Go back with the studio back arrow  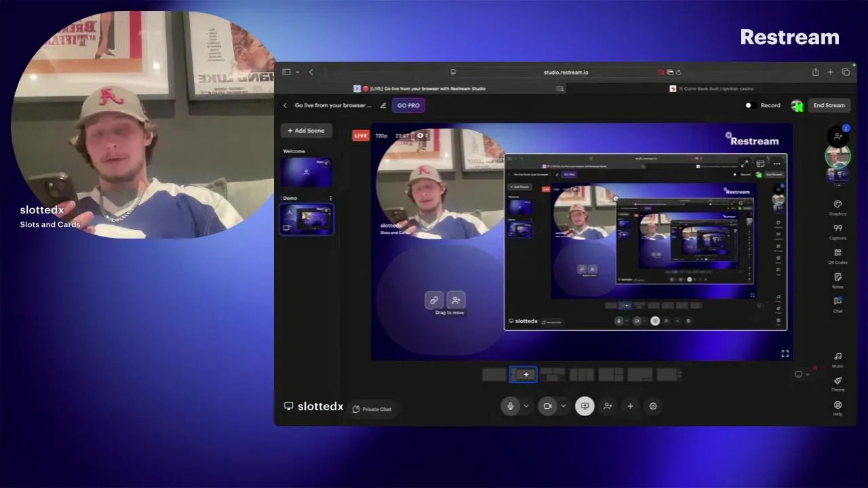coord(285,105)
